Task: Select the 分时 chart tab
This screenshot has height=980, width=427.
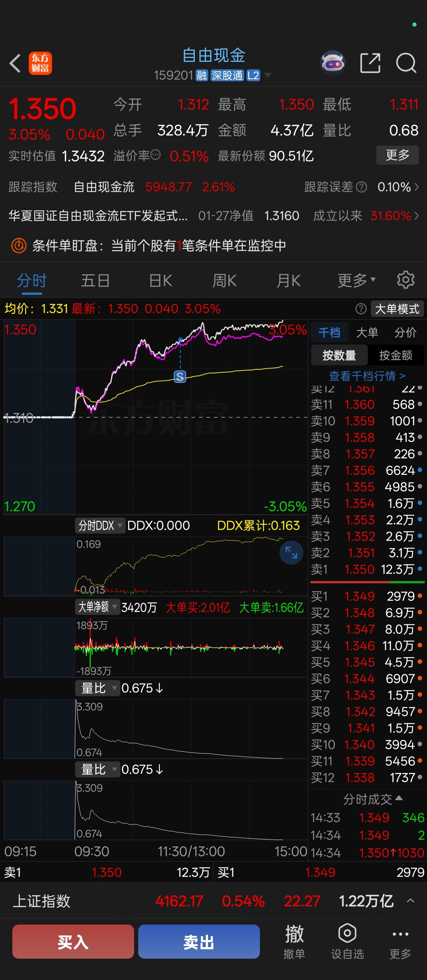Action: (x=31, y=281)
